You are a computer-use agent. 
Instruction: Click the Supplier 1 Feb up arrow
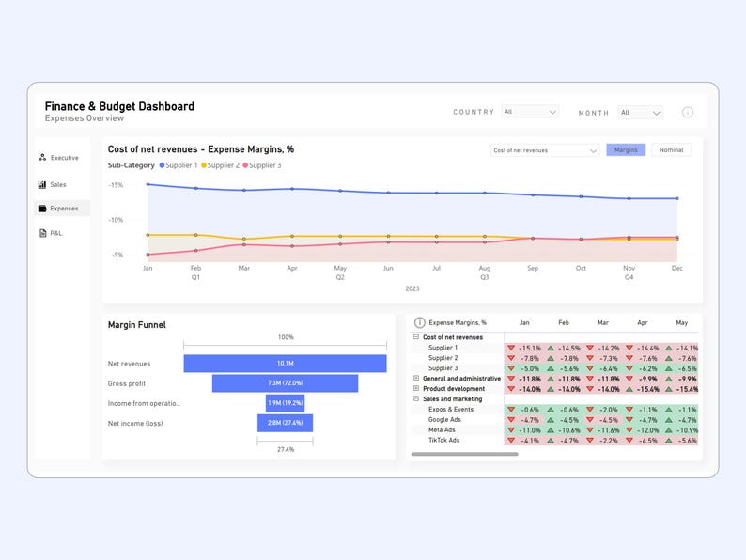click(x=551, y=348)
